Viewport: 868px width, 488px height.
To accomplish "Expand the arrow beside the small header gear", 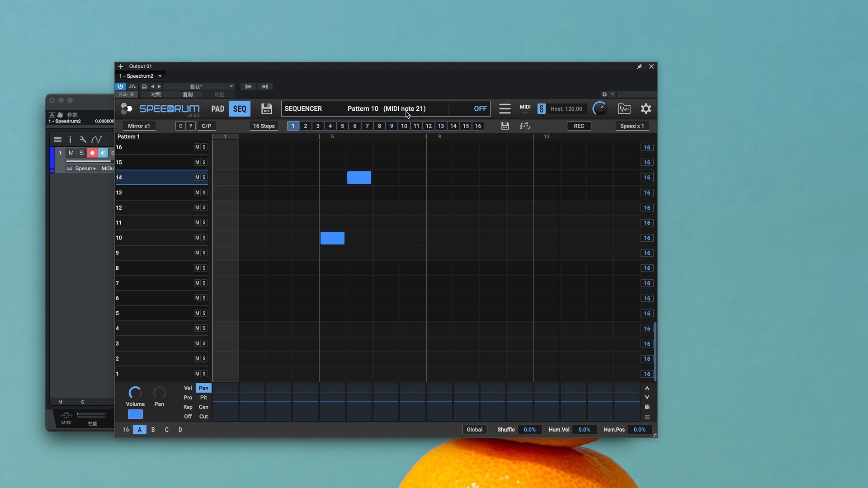I will tap(613, 94).
